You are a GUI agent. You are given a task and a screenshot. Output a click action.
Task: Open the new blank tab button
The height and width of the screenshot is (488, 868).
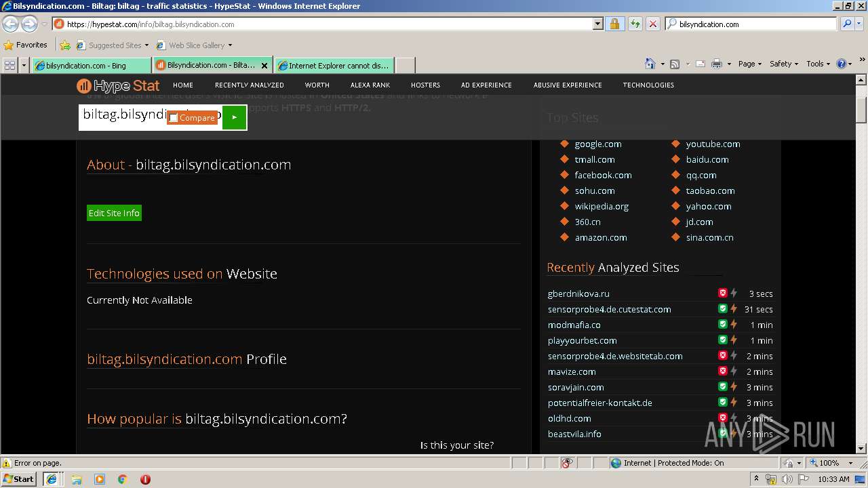pyautogui.click(x=405, y=66)
